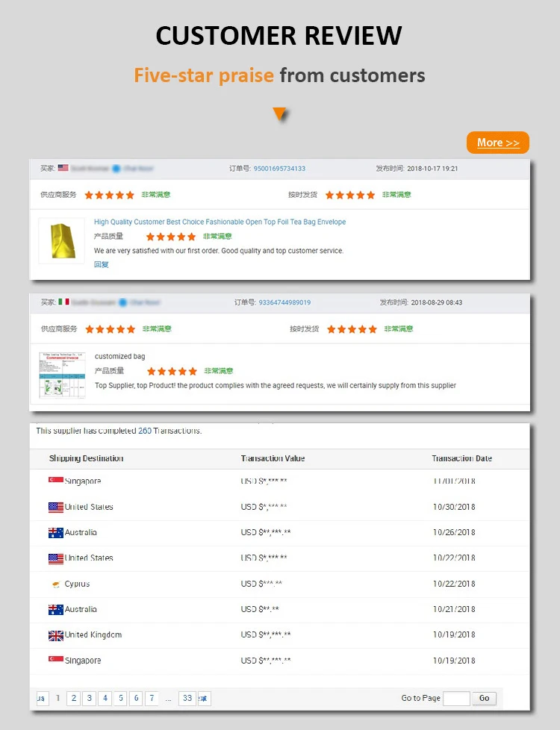Open order number 93364744989019
Viewport: 560px width, 730px height.
(x=284, y=302)
